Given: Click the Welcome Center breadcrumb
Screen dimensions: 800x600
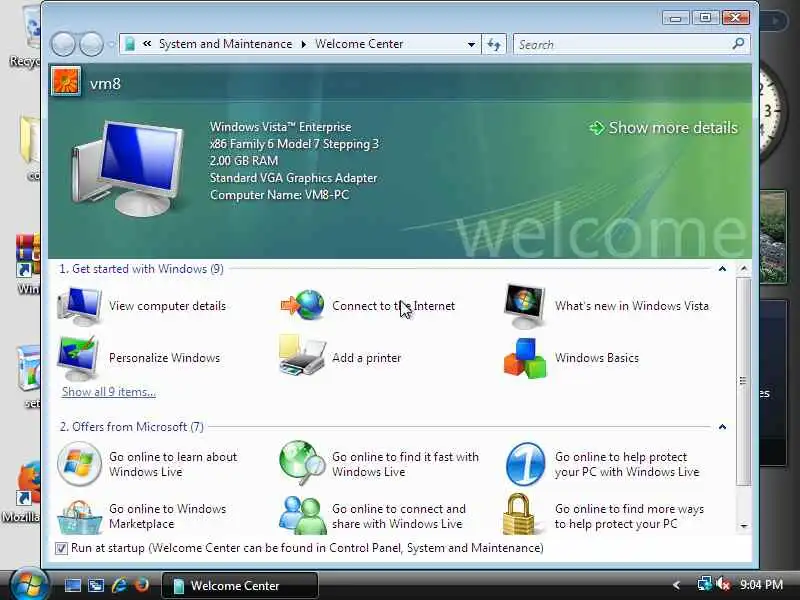Looking at the screenshot, I should 359,44.
